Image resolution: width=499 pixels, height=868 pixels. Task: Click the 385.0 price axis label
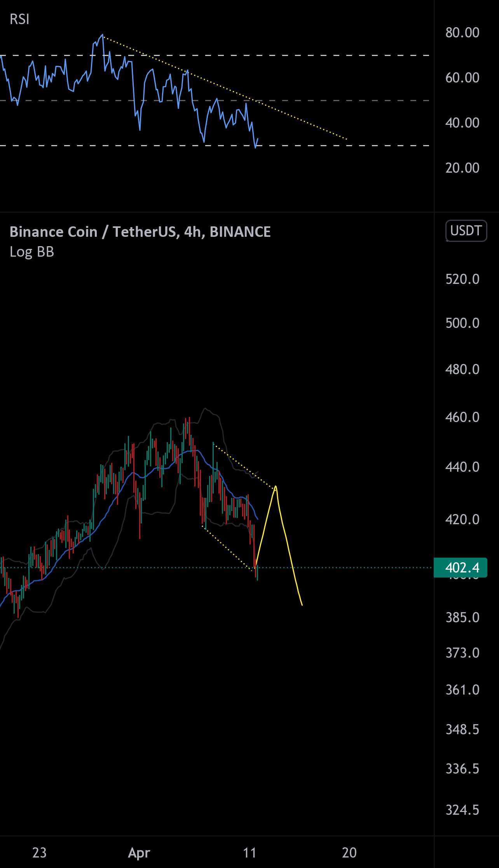pos(462,618)
